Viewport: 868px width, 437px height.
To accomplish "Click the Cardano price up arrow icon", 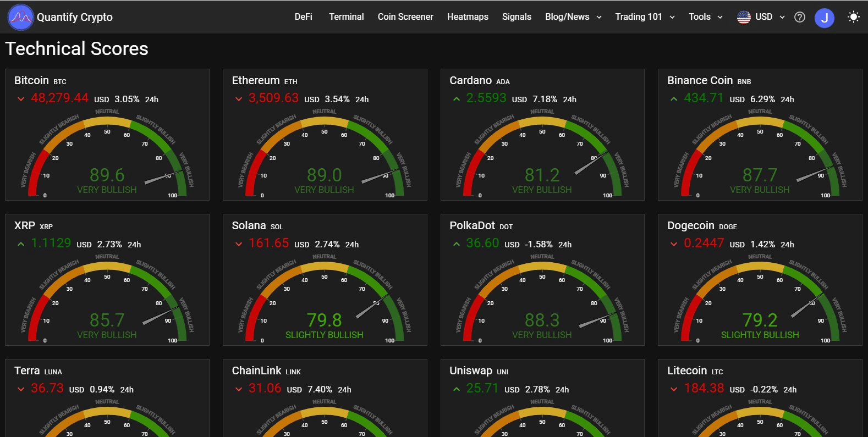I will [x=456, y=99].
